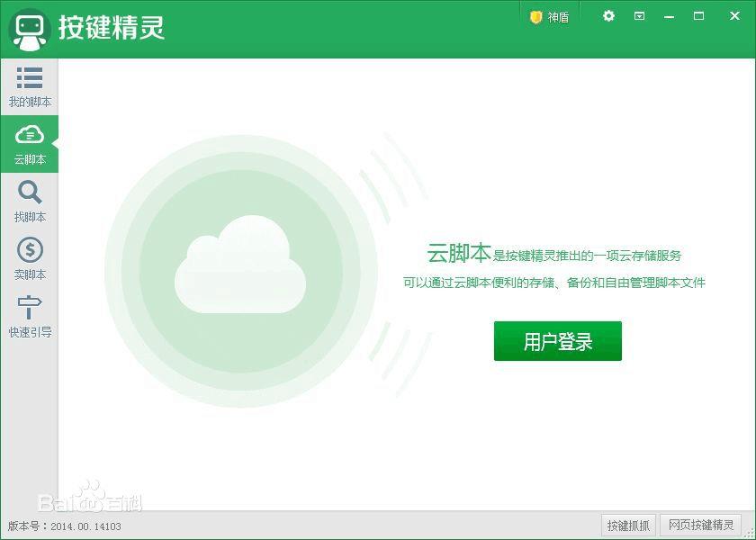This screenshot has height=540, width=756.
Task: Open the settings gear icon
Action: 607,15
